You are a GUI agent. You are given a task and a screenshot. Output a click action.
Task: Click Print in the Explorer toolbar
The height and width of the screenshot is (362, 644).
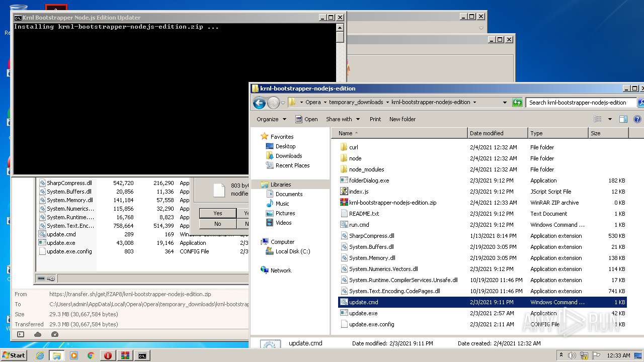pos(375,119)
